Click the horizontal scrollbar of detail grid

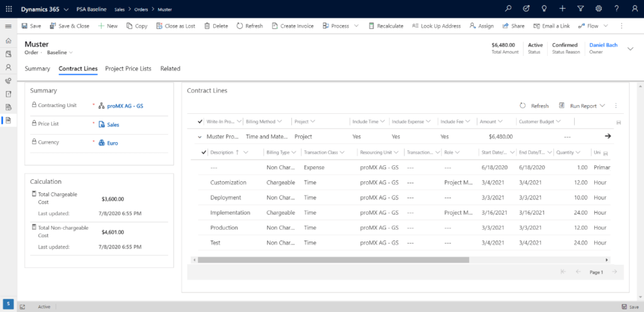333,260
